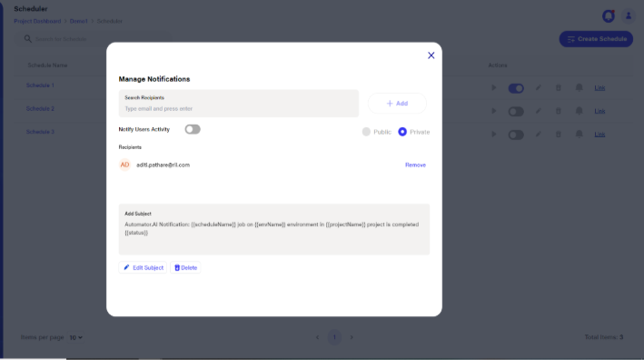Edit Schedule 3 with the pencil icon
This screenshot has height=360, width=644.
pos(538,134)
